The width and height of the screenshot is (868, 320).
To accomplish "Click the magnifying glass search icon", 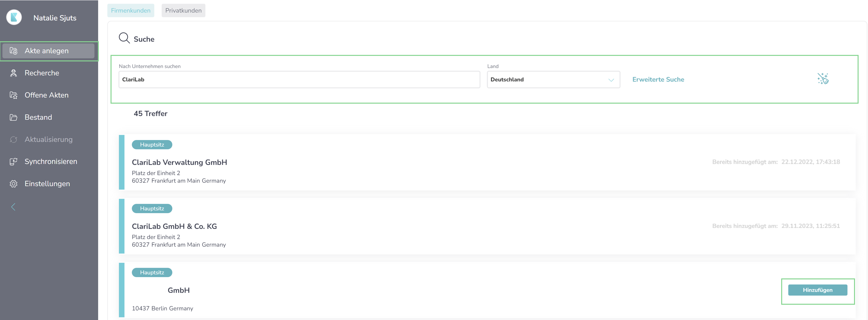I will pyautogui.click(x=124, y=38).
